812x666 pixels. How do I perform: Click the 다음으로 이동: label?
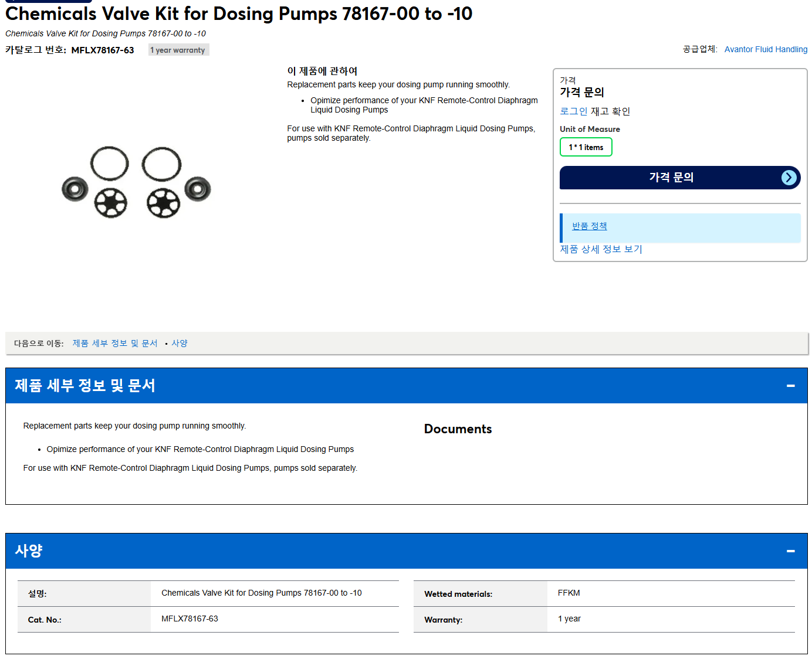pyautogui.click(x=39, y=344)
